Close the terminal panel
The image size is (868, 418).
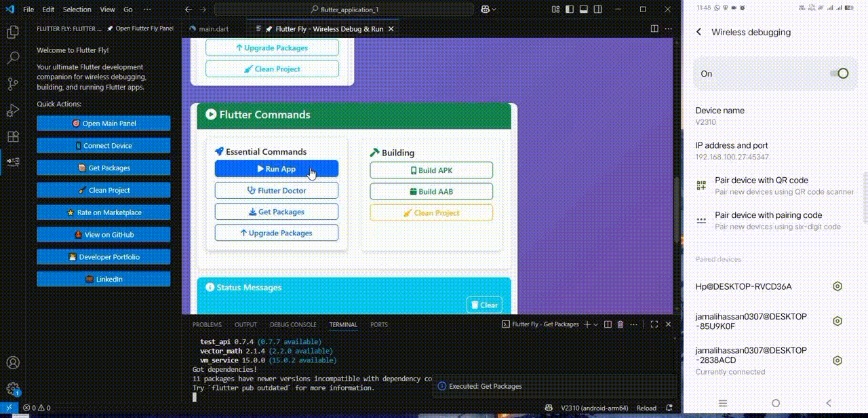coord(668,324)
